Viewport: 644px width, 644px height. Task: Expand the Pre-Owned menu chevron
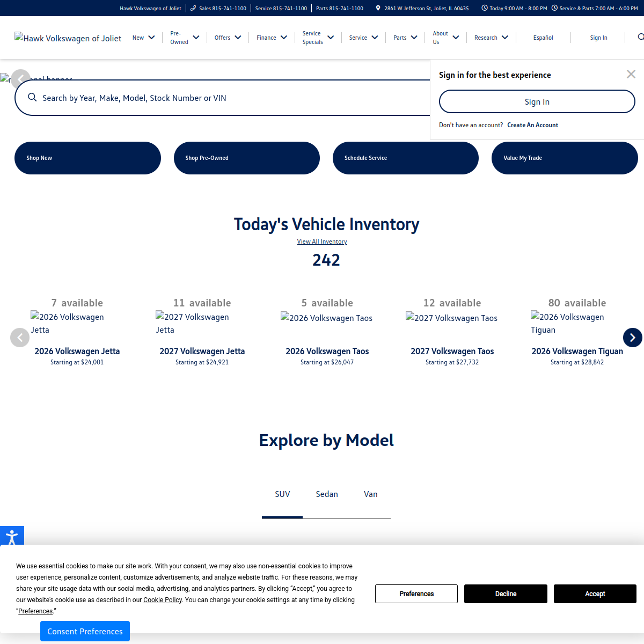[196, 38]
